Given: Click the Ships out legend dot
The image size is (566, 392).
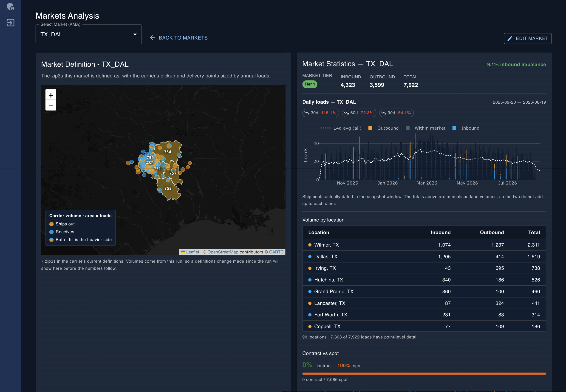Looking at the screenshot, I should click(x=51, y=224).
